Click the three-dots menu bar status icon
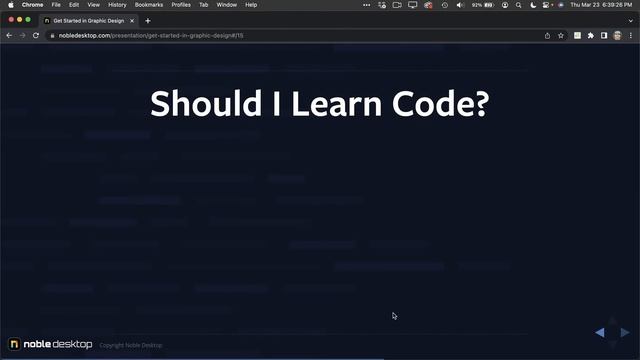This screenshot has width=640, height=360. [x=367, y=5]
